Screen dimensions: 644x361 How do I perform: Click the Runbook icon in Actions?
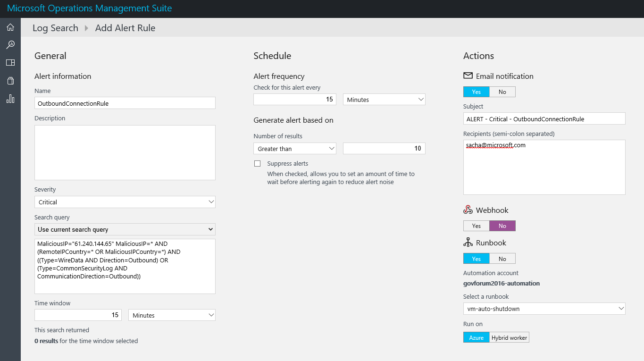click(468, 242)
